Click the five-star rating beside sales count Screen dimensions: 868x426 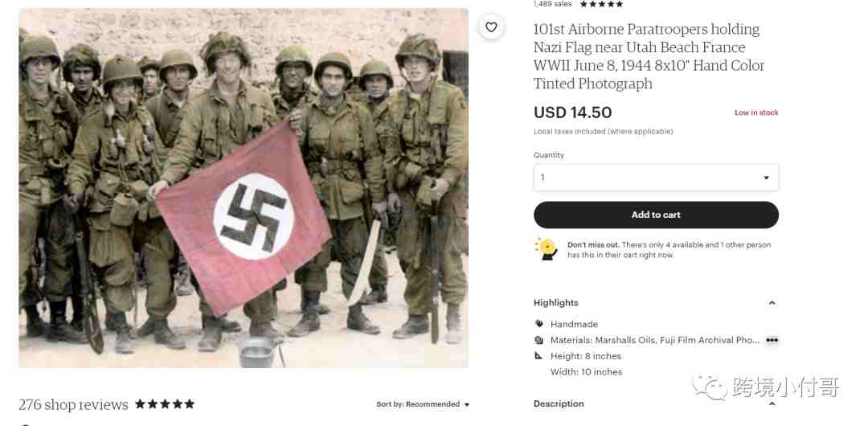[601, 4]
